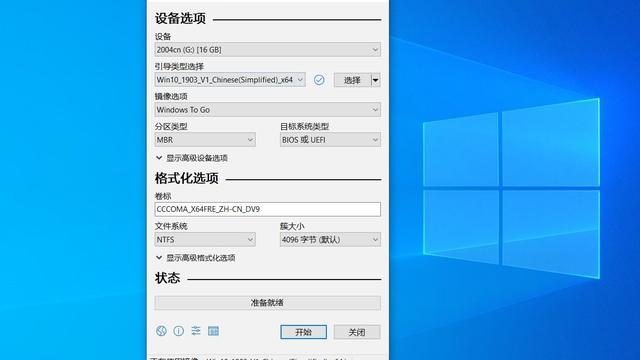This screenshot has width=640, height=360.
Task: Click the 文件系统 label
Action: tap(171, 226)
